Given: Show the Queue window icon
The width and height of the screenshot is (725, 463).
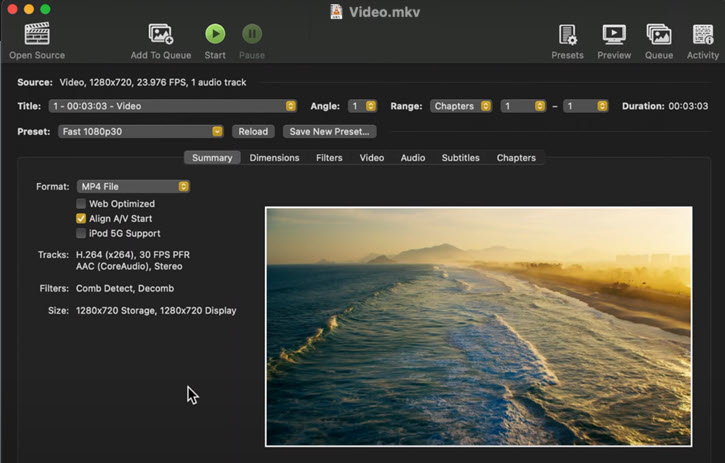Looking at the screenshot, I should (x=658, y=35).
